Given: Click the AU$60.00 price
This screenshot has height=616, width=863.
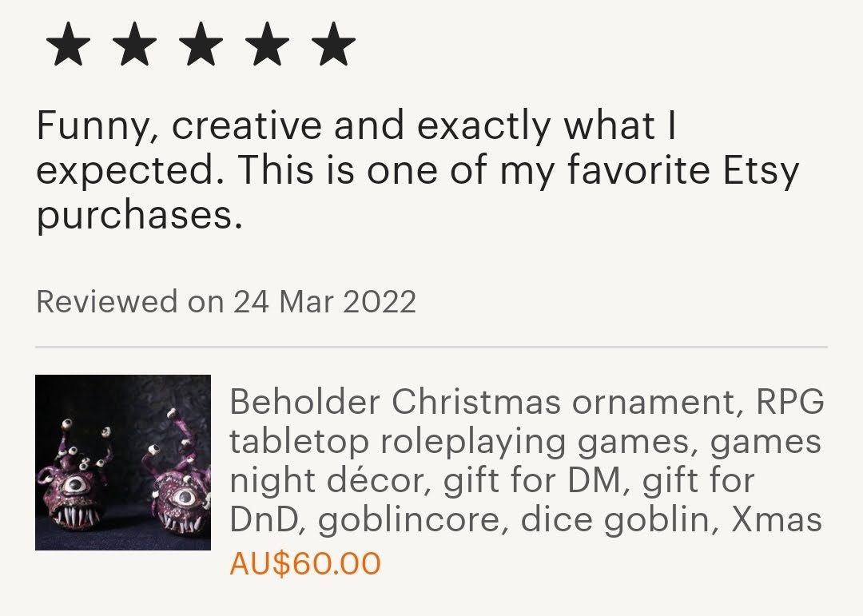Looking at the screenshot, I should (x=305, y=564).
